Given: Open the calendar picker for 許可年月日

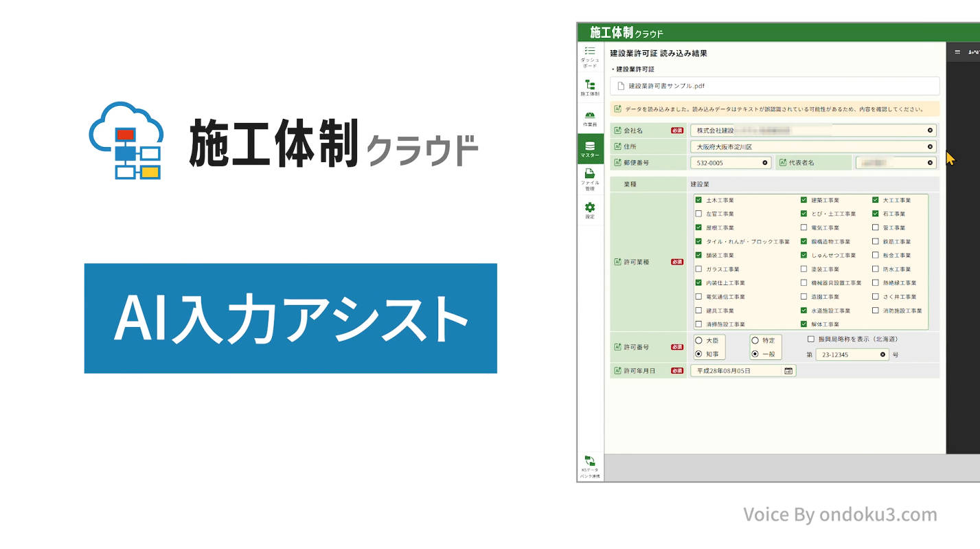Looking at the screenshot, I should pos(788,371).
